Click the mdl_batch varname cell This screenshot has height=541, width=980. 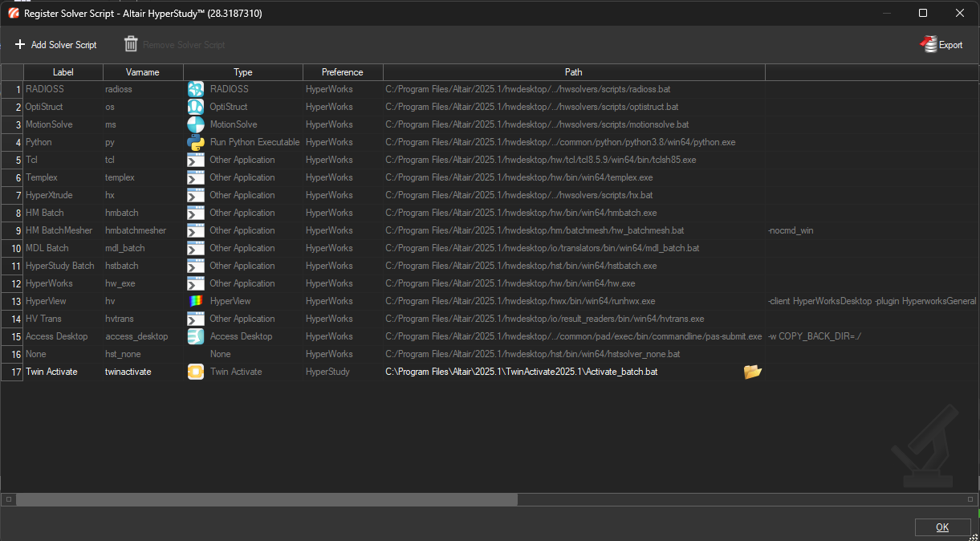143,248
